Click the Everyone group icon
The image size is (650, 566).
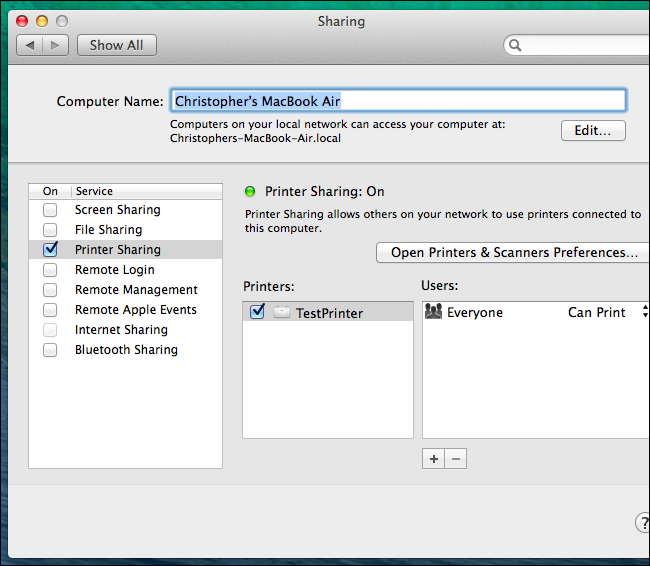[434, 312]
